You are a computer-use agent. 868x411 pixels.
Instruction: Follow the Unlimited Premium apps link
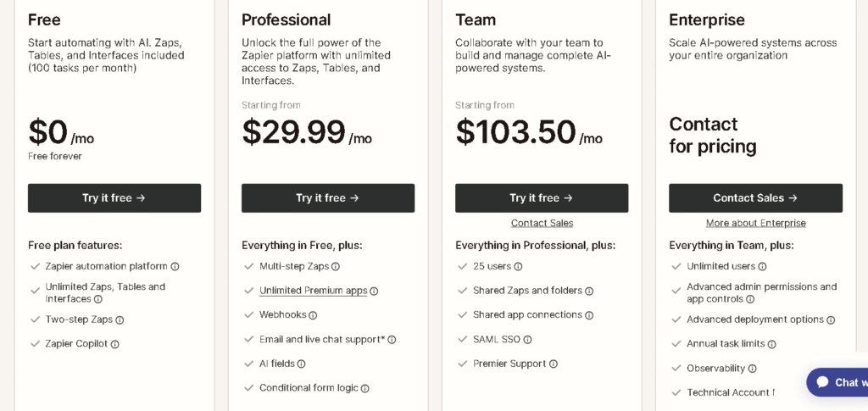(313, 291)
